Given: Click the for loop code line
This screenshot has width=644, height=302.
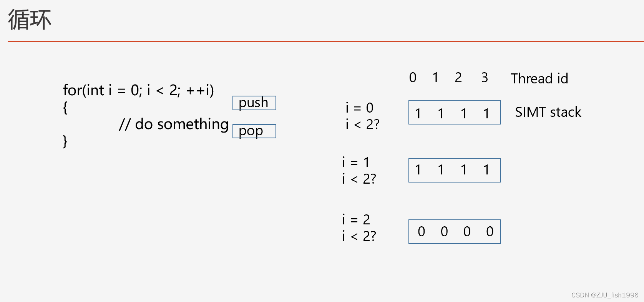Looking at the screenshot, I should click(x=138, y=90).
